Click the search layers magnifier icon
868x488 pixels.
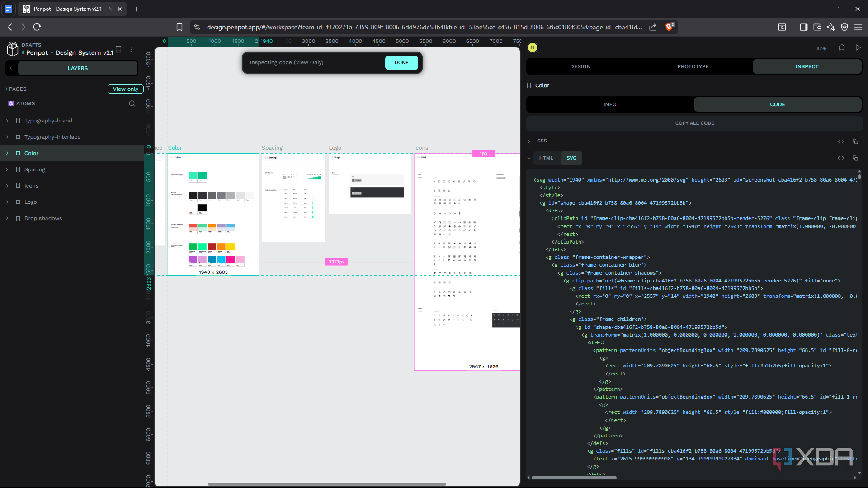(x=132, y=103)
